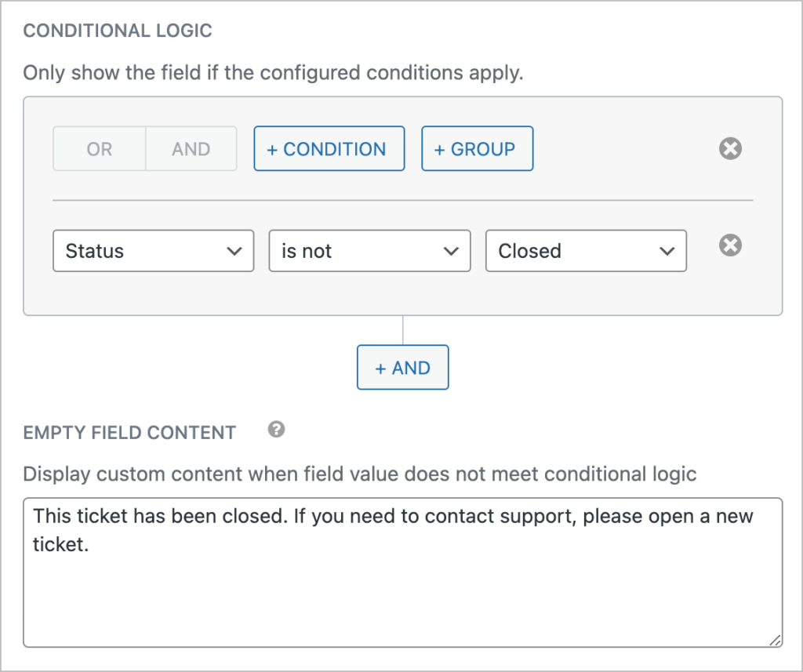Add a nested group with + GROUP

(477, 149)
